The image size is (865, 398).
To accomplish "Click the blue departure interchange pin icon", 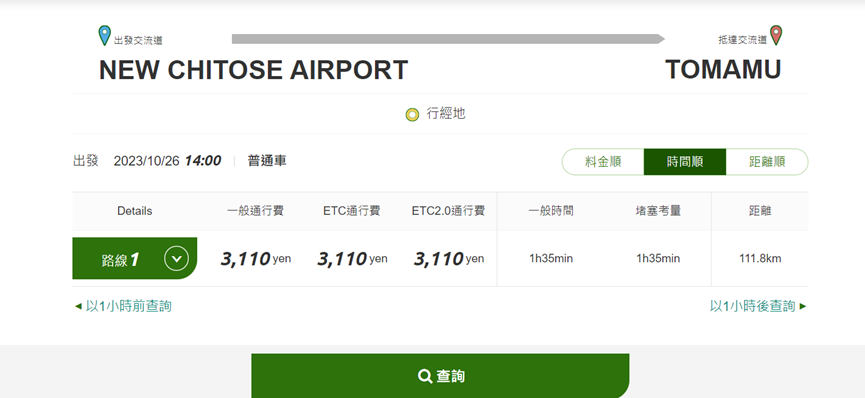I will coord(104,35).
